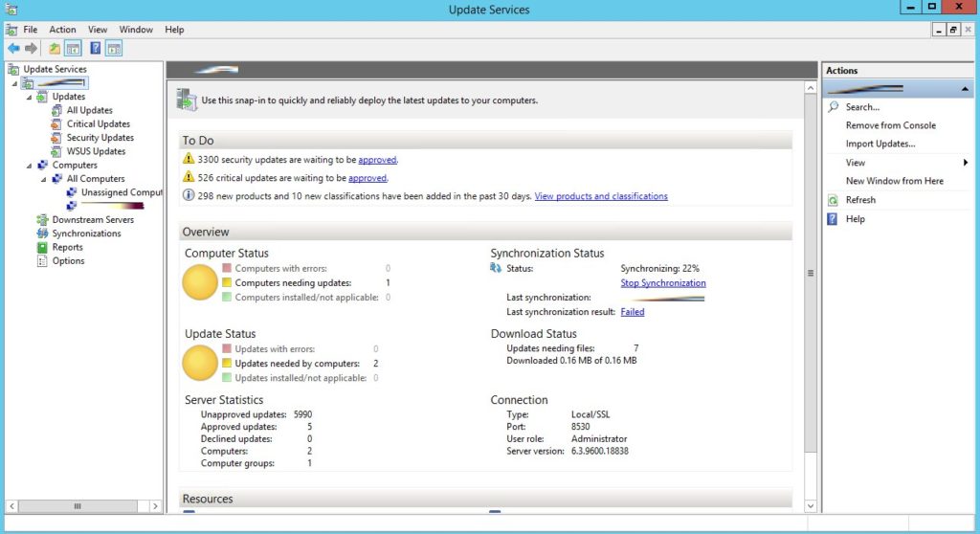Click the Stop Synchronization link
980x534 pixels.
(662, 283)
